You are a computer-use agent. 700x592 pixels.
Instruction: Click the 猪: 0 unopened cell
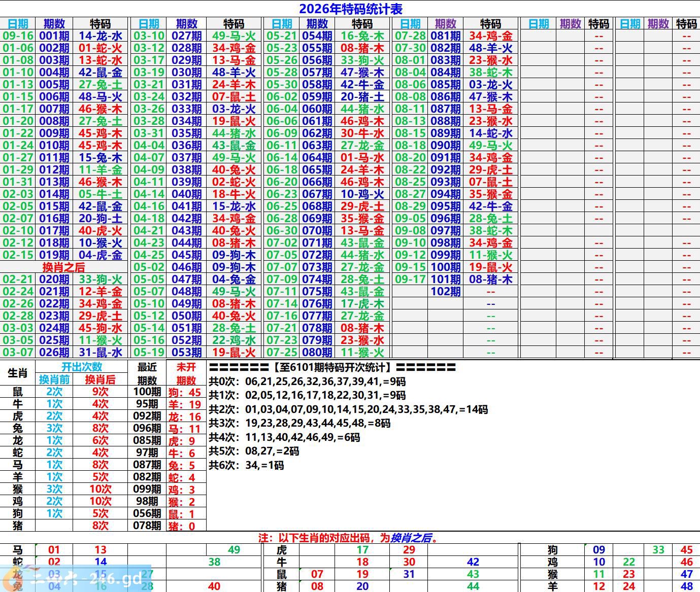pos(182,526)
